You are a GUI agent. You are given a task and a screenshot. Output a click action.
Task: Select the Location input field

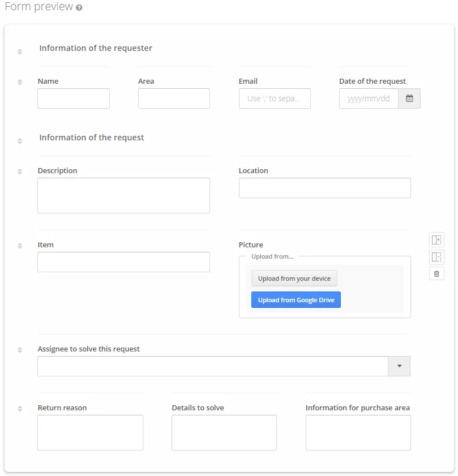324,188
